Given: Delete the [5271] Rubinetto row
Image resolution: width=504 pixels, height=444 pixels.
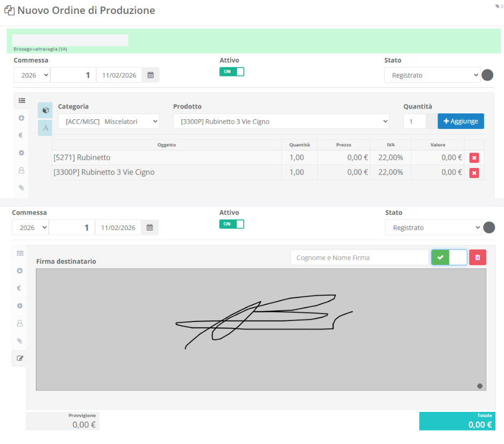Looking at the screenshot, I should tap(474, 158).
